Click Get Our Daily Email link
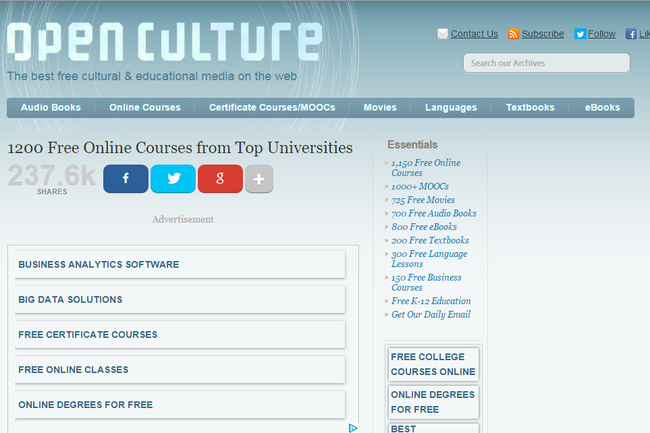This screenshot has width=650, height=433. 431,314
